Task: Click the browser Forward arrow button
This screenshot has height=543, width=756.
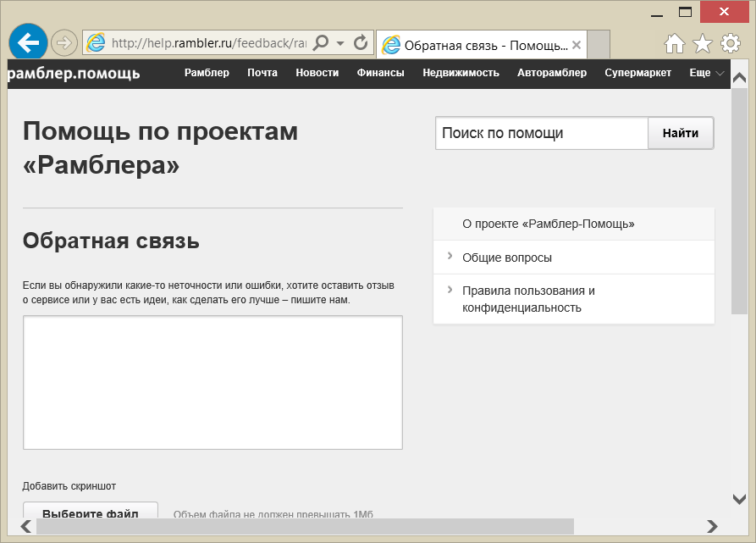Action: click(64, 43)
